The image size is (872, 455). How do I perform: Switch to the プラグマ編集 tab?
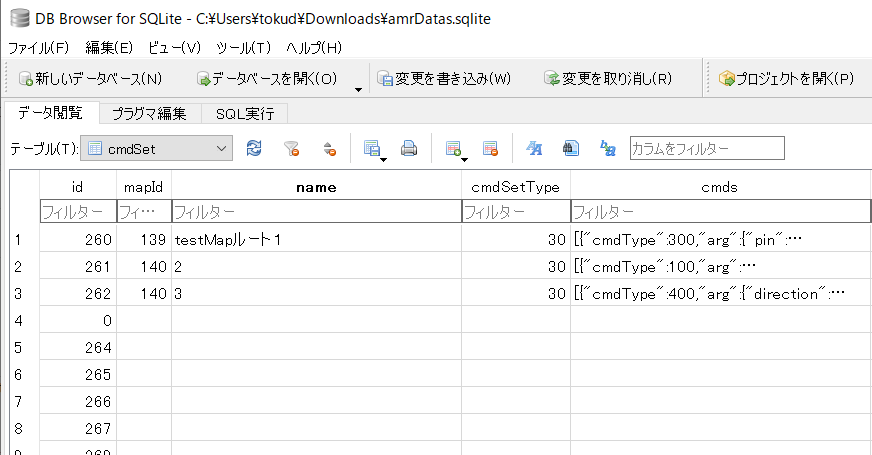pyautogui.click(x=149, y=113)
